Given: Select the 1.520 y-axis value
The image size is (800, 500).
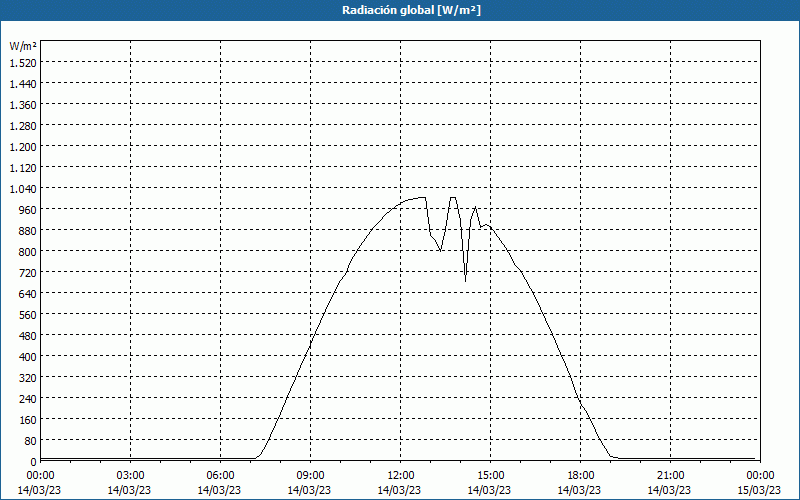Looking at the screenshot, I should click(x=23, y=63).
